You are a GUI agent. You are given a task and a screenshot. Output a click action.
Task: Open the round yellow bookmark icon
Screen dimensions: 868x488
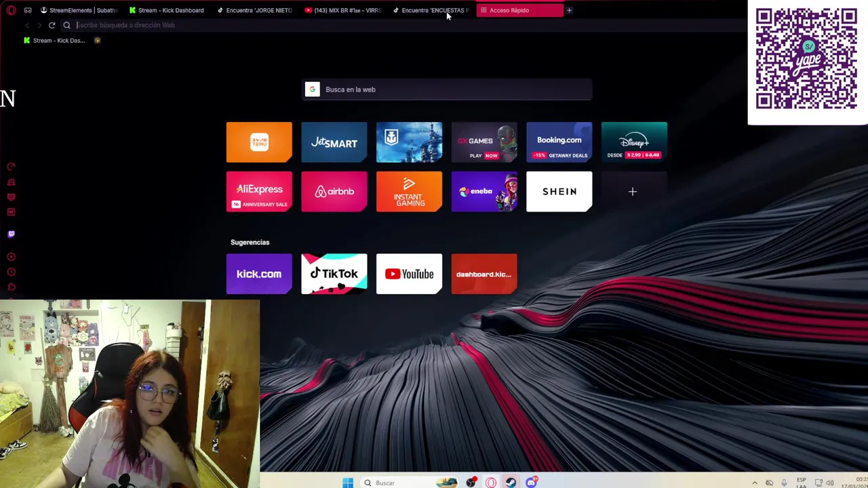click(97, 41)
